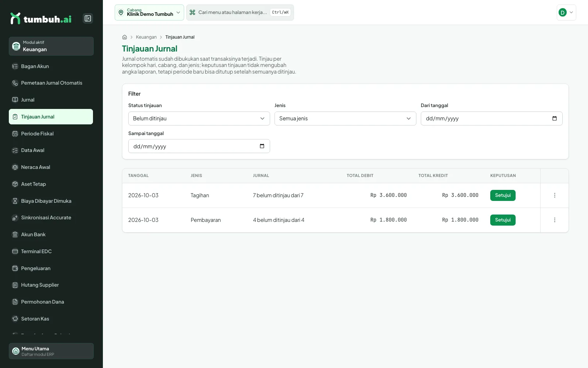Open the user avatar menu
The height and width of the screenshot is (368, 588).
point(566,13)
